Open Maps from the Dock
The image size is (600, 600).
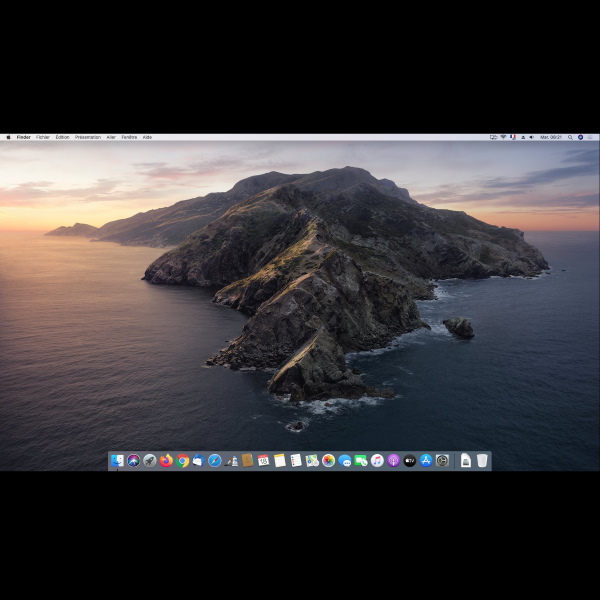(x=312, y=460)
